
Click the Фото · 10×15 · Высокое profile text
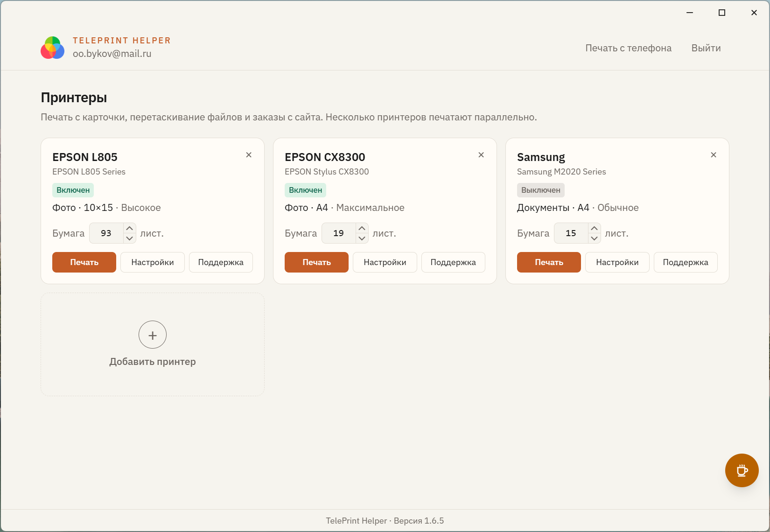click(x=106, y=208)
